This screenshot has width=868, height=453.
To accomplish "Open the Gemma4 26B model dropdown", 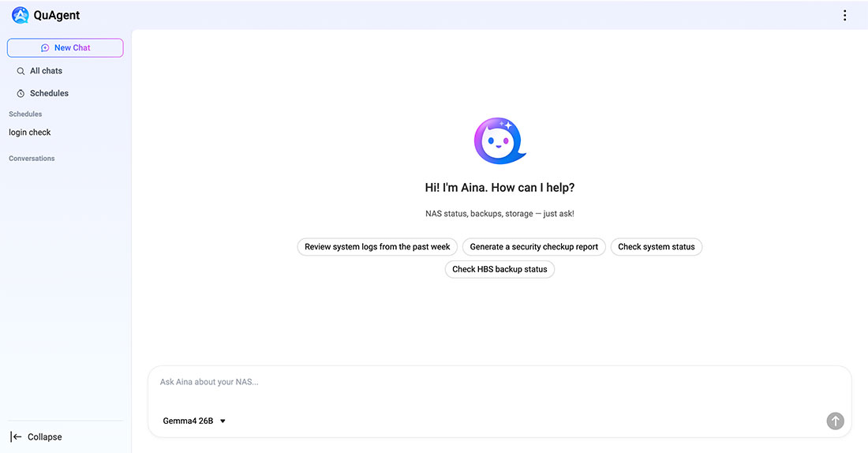I will [194, 421].
